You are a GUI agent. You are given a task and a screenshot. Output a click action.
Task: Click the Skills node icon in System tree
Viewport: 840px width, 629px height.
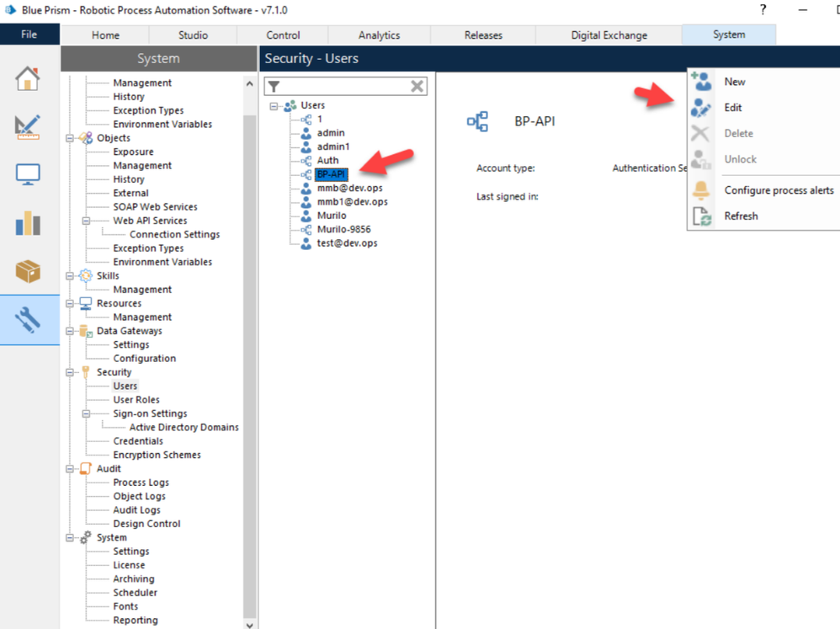86,276
